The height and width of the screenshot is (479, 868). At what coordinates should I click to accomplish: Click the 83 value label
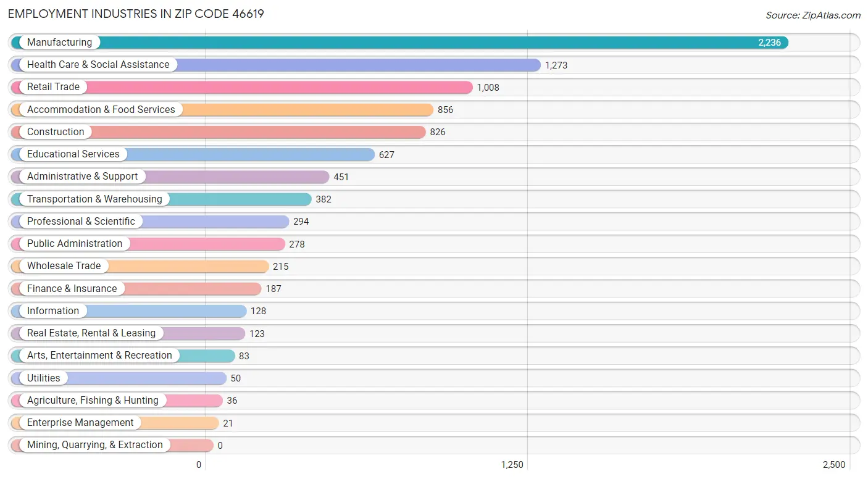point(244,356)
